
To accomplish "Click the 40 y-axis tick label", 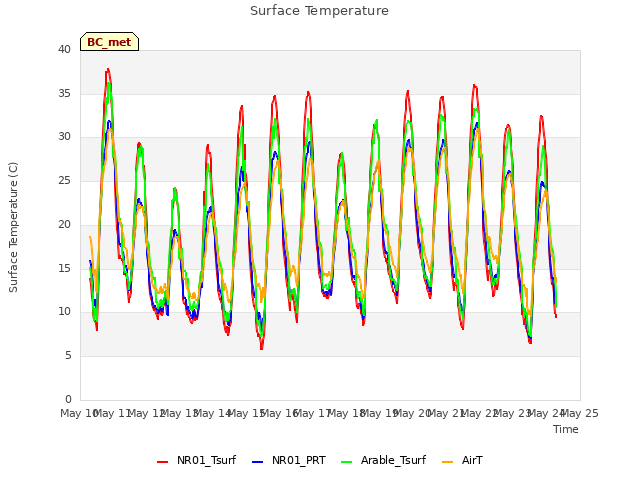I will [64, 49].
